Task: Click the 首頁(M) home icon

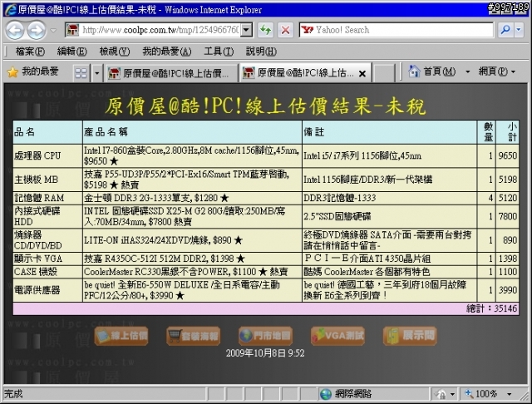Action: coord(414,71)
